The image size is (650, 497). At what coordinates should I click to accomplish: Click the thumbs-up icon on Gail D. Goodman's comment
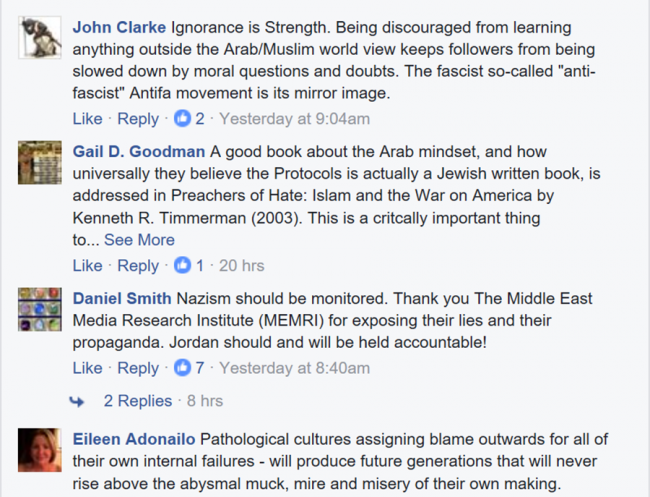(182, 265)
